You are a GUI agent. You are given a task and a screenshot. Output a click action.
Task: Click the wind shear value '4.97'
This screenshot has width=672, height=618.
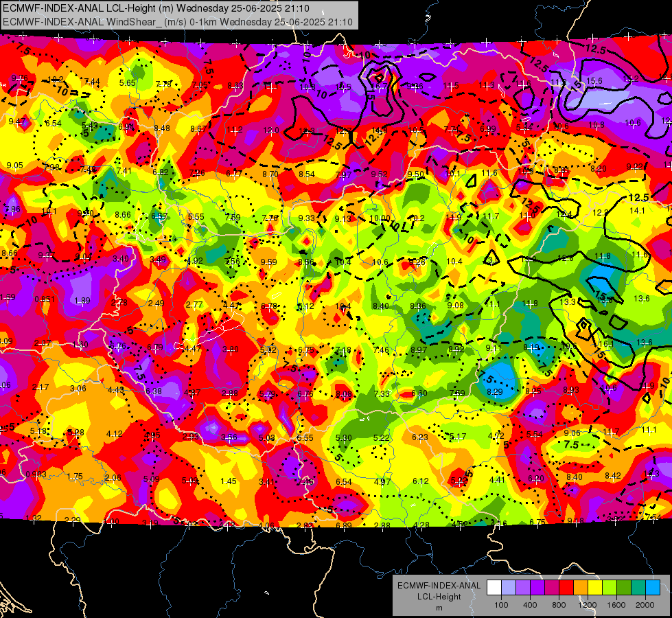point(382,481)
